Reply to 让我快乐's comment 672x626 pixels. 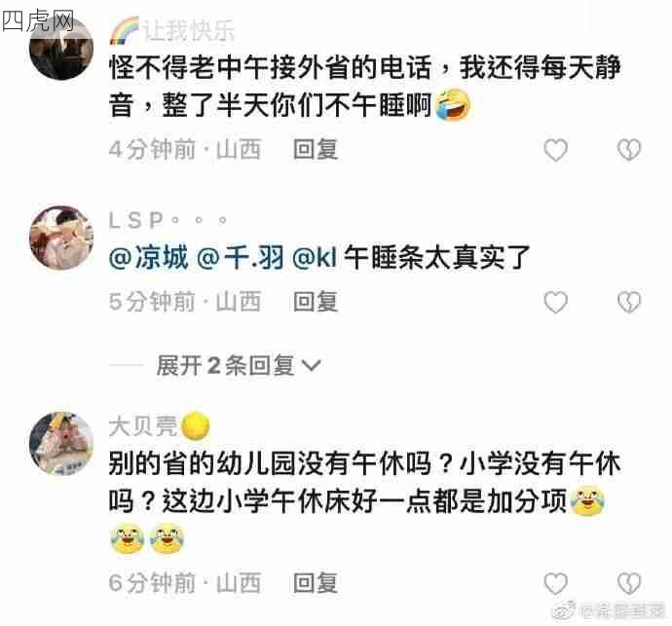pos(316,150)
